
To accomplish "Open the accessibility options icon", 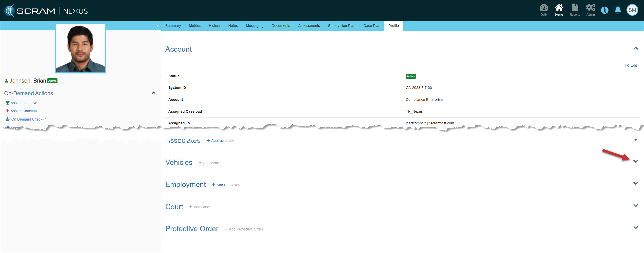I will tap(604, 10).
